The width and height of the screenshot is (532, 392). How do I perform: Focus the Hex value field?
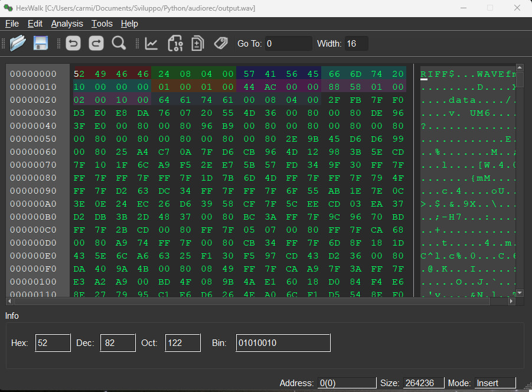coord(53,343)
